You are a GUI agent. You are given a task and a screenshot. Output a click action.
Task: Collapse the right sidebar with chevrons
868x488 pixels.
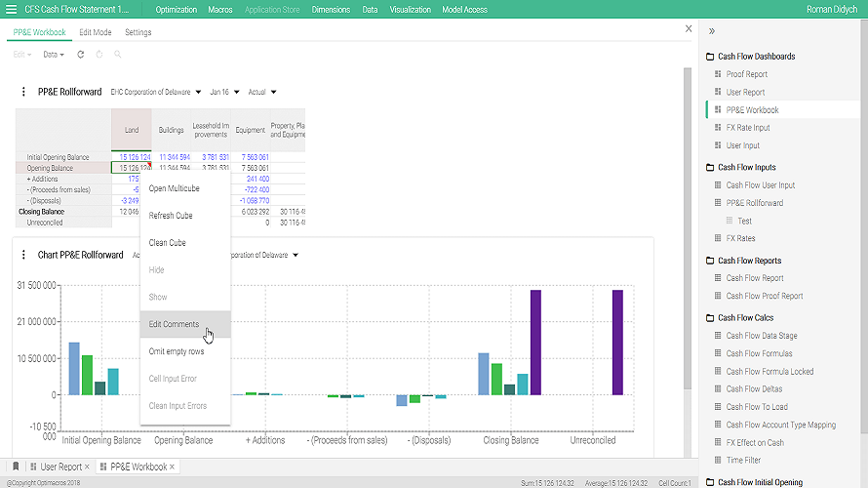click(x=712, y=31)
